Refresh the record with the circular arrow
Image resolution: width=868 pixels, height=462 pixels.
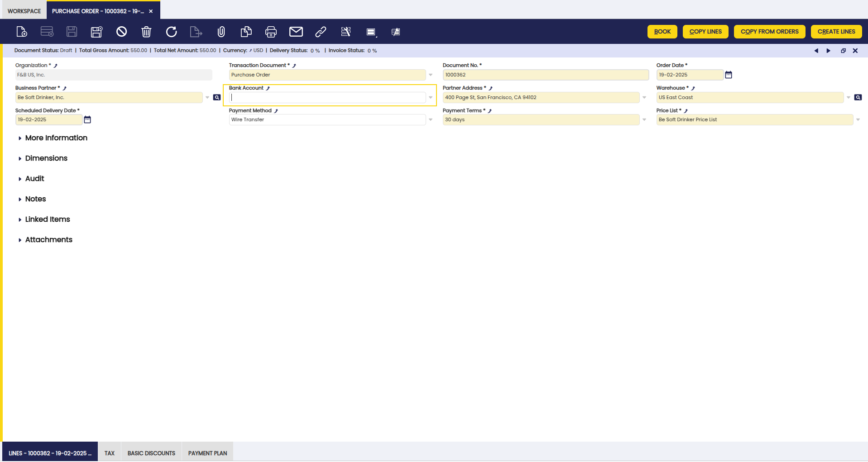(171, 32)
